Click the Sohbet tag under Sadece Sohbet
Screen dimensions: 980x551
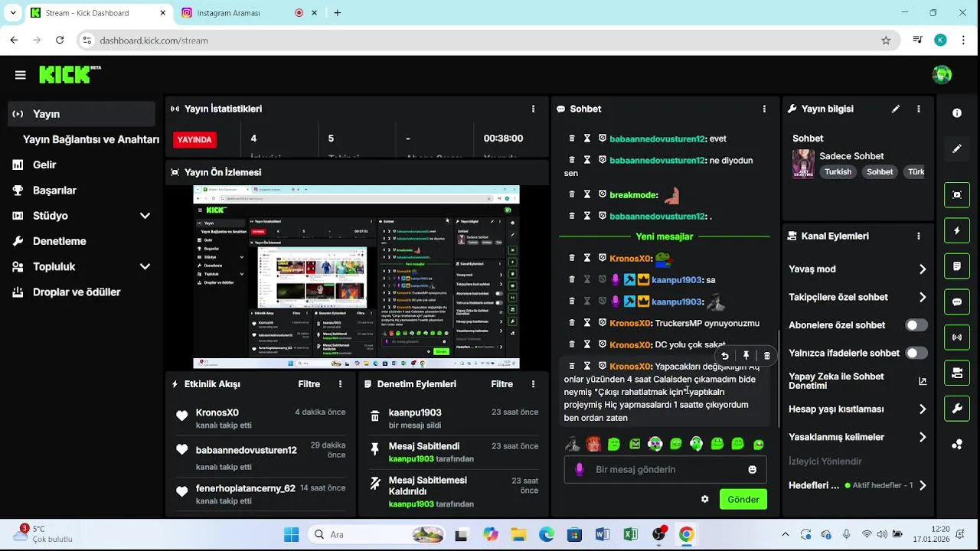click(880, 171)
